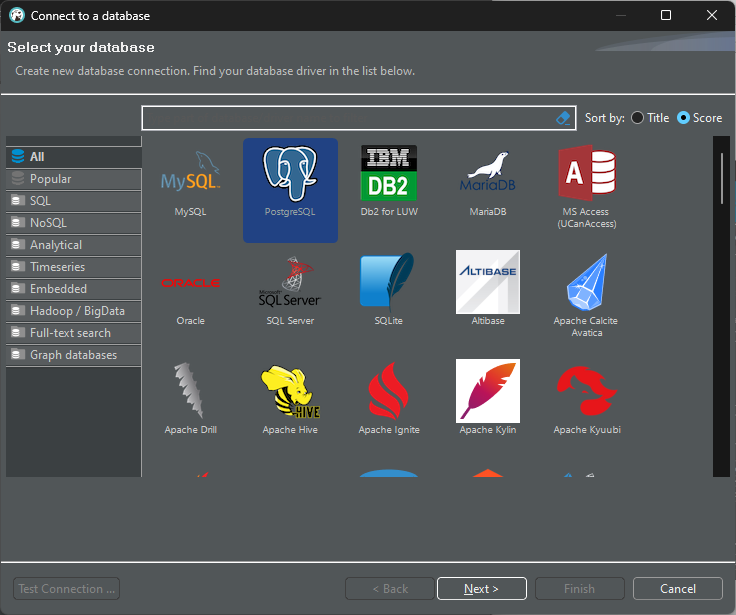
Task: Select the MySQL database driver
Action: [x=190, y=183]
